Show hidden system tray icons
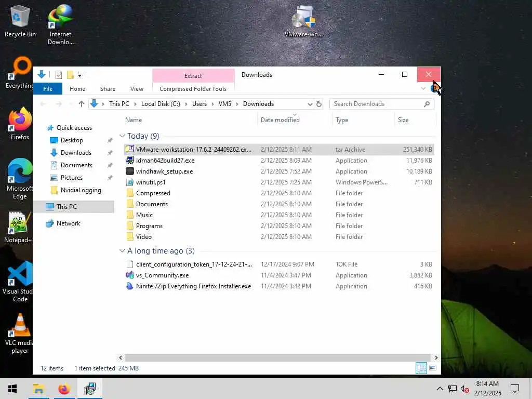 (x=440, y=389)
